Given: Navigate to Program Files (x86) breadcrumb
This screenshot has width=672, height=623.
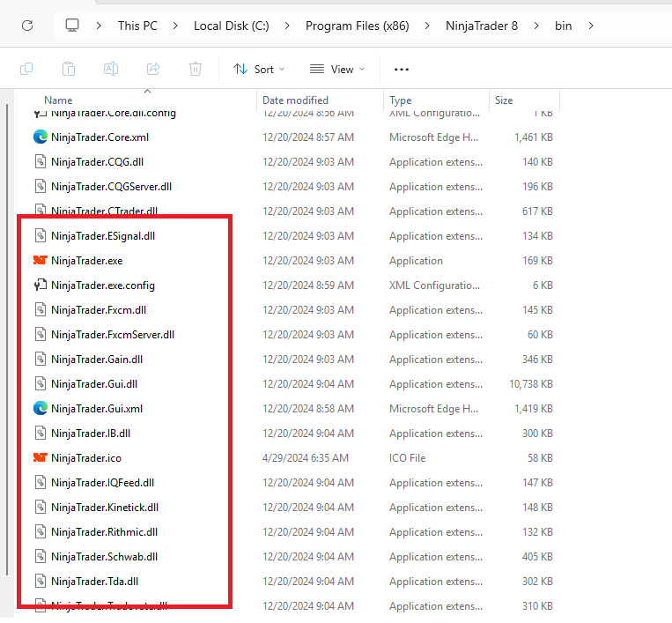Looking at the screenshot, I should [358, 26].
